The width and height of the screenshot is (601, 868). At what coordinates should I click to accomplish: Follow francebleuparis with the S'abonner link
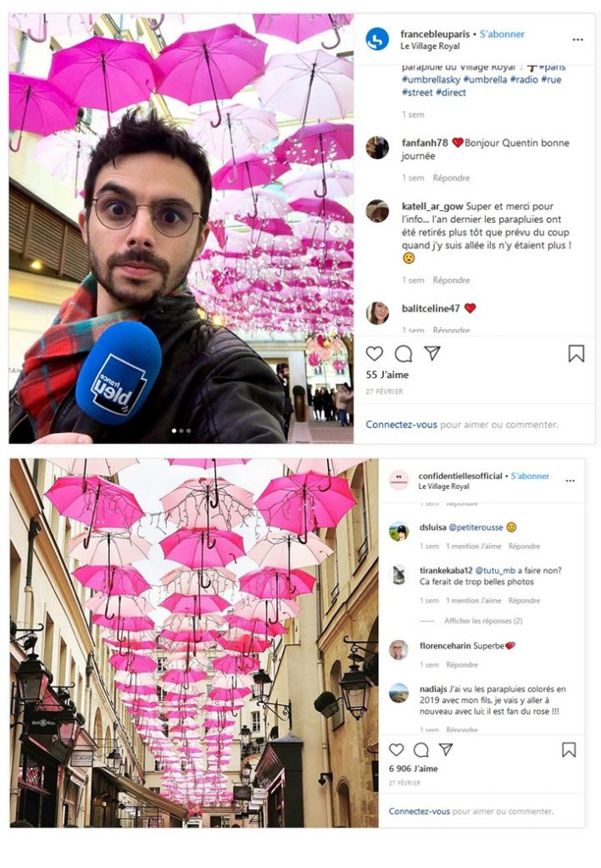(x=502, y=34)
